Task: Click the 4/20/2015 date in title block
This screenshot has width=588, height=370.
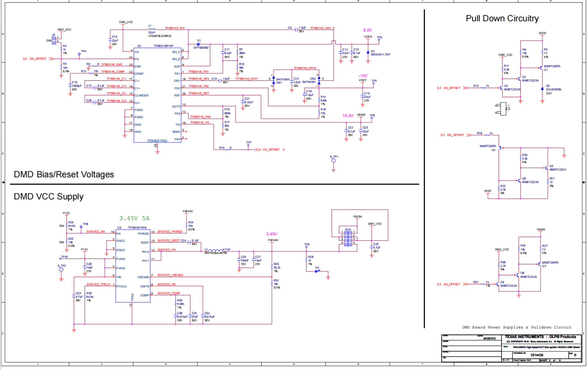Action: coord(490,339)
